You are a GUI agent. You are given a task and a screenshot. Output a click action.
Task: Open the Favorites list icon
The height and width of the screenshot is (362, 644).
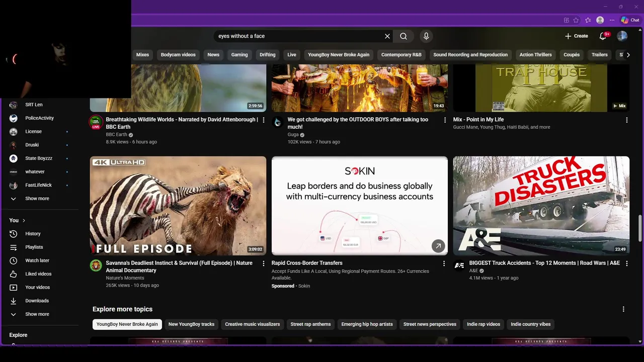click(x=588, y=20)
